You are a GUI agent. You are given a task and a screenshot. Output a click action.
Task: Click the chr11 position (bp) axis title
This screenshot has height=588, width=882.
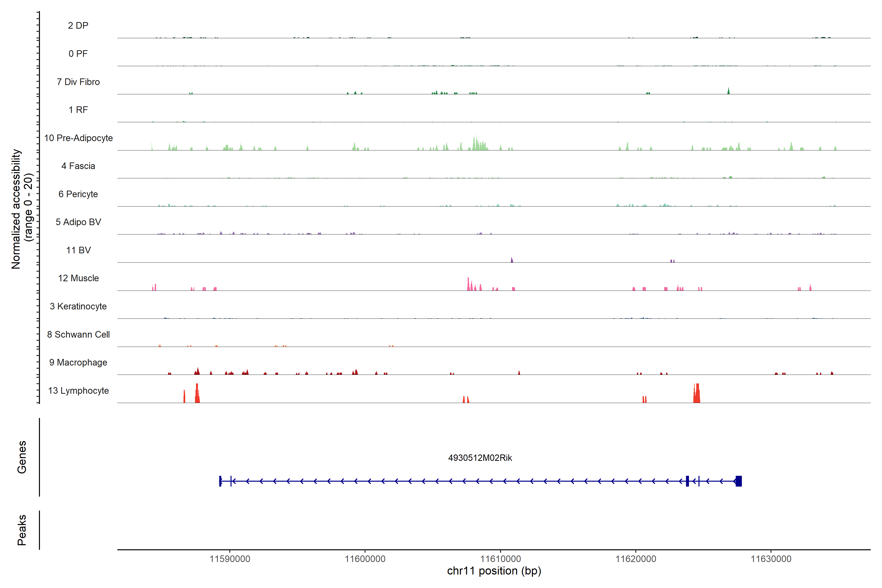(x=494, y=571)
